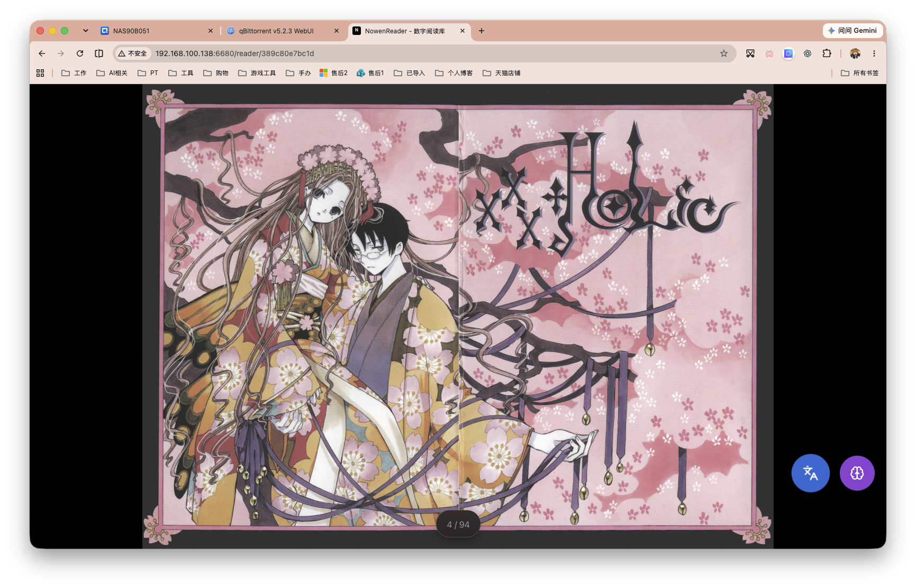This screenshot has height=588, width=916.
Task: Click the blue square extension icon
Action: coord(788,53)
